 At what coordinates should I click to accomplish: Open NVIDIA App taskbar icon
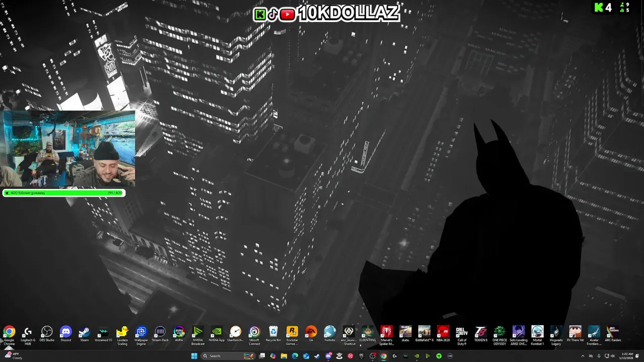[417, 356]
